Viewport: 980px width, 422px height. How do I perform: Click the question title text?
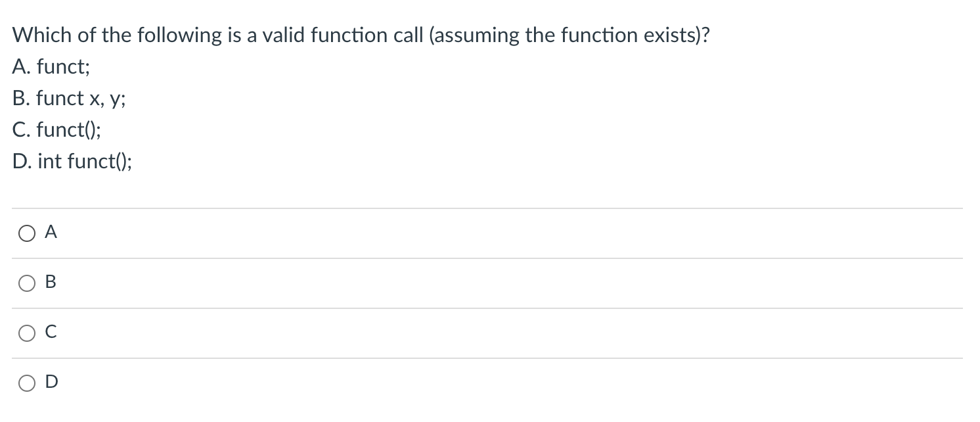[360, 35]
